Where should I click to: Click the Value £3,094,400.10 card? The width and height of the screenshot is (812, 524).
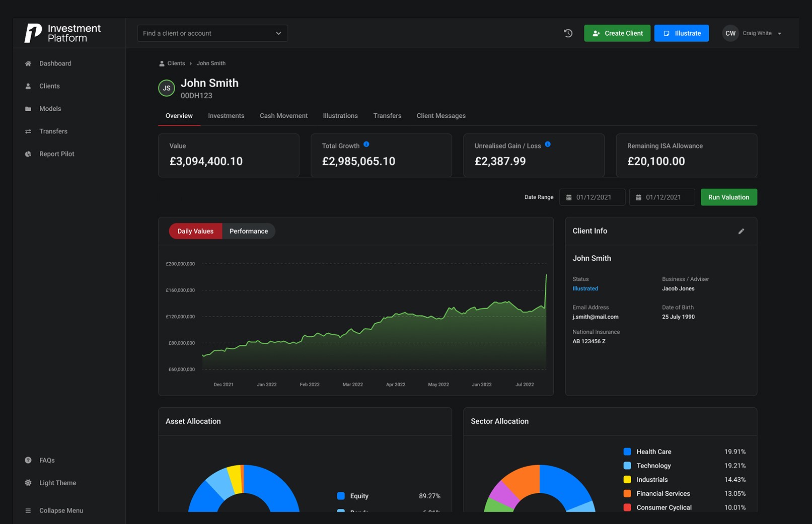click(229, 155)
